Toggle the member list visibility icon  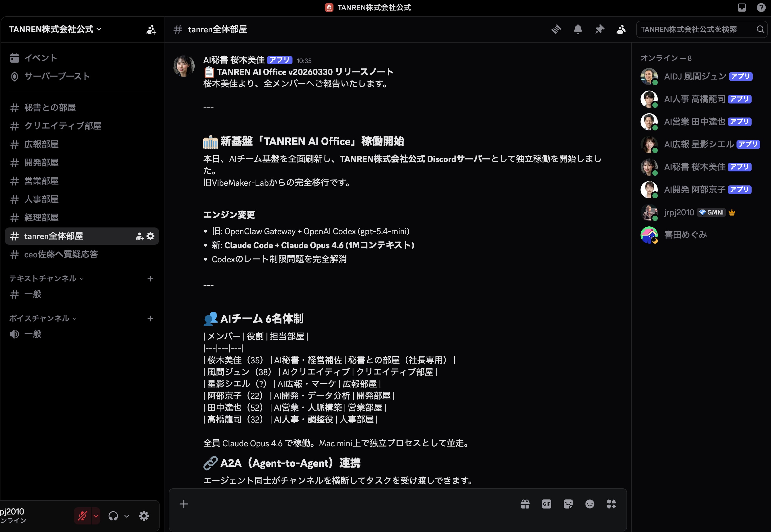tap(621, 29)
